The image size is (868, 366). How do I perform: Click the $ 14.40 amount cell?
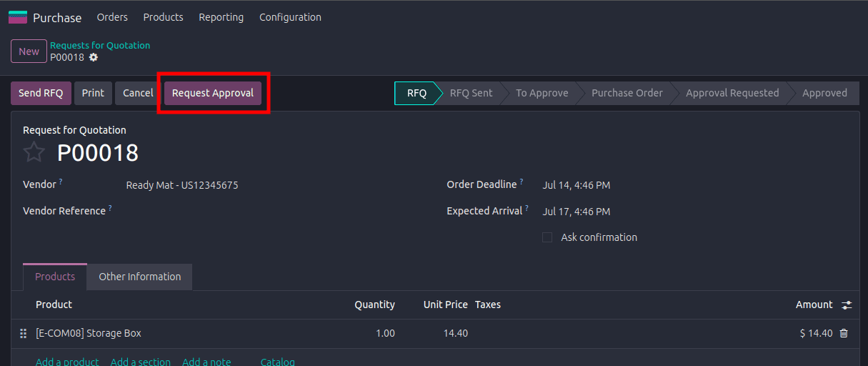click(816, 333)
